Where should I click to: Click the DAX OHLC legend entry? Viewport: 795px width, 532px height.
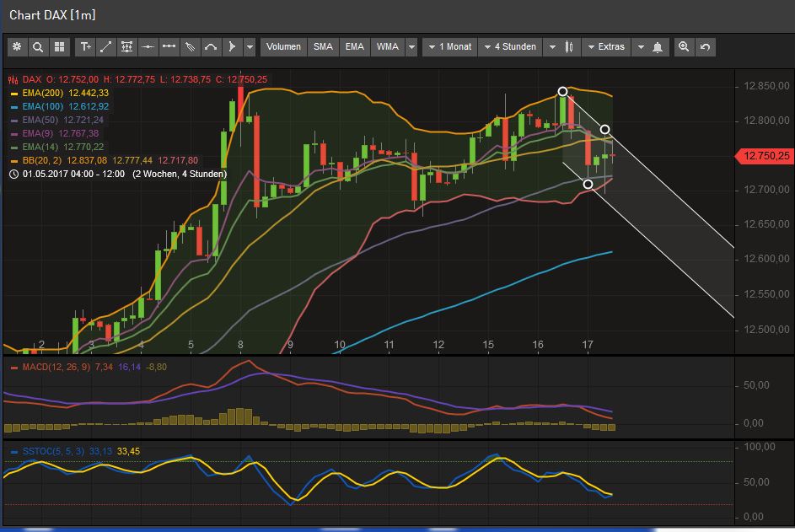(138, 79)
